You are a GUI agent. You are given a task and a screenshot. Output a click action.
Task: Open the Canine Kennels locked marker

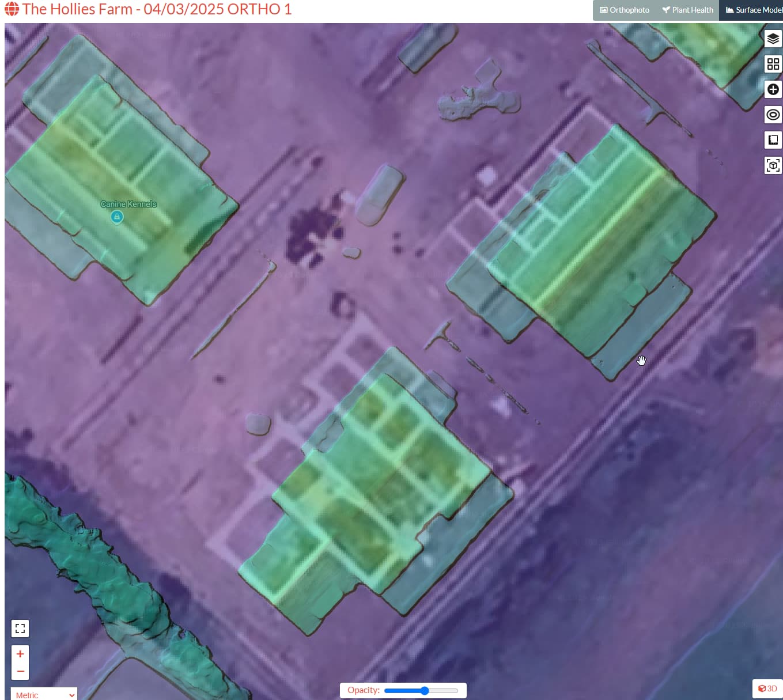click(x=117, y=217)
